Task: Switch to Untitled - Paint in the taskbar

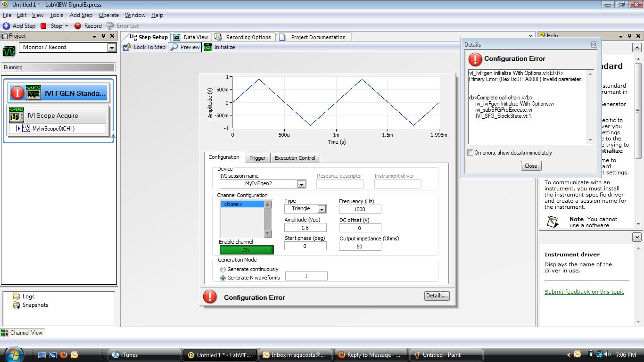Action: 446,355
